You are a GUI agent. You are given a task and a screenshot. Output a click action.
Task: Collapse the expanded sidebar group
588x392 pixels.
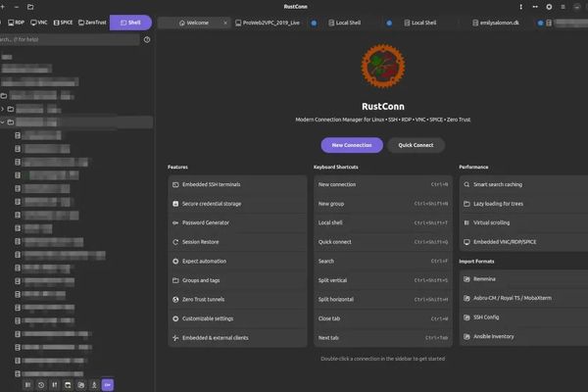3,122
